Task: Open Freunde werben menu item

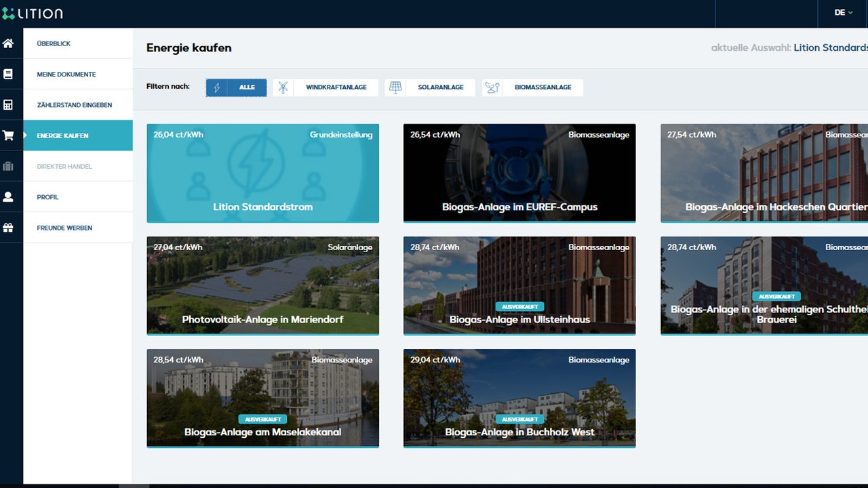Action: pyautogui.click(x=78, y=228)
